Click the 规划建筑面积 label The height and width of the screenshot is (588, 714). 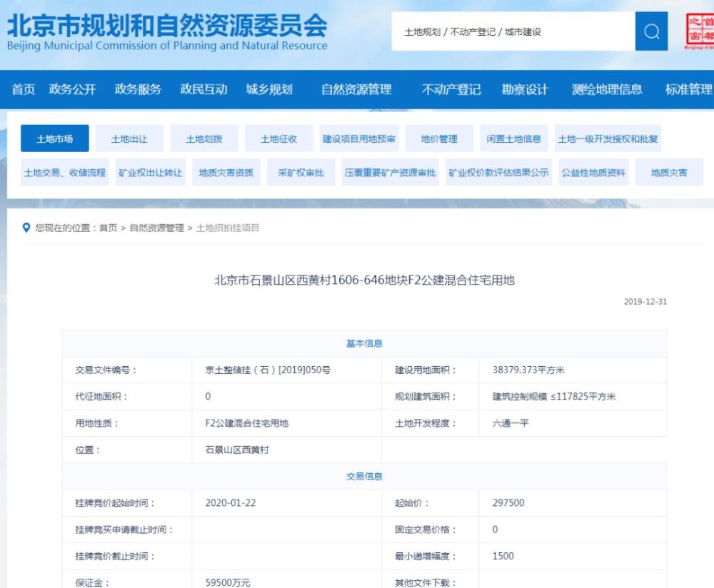[426, 396]
